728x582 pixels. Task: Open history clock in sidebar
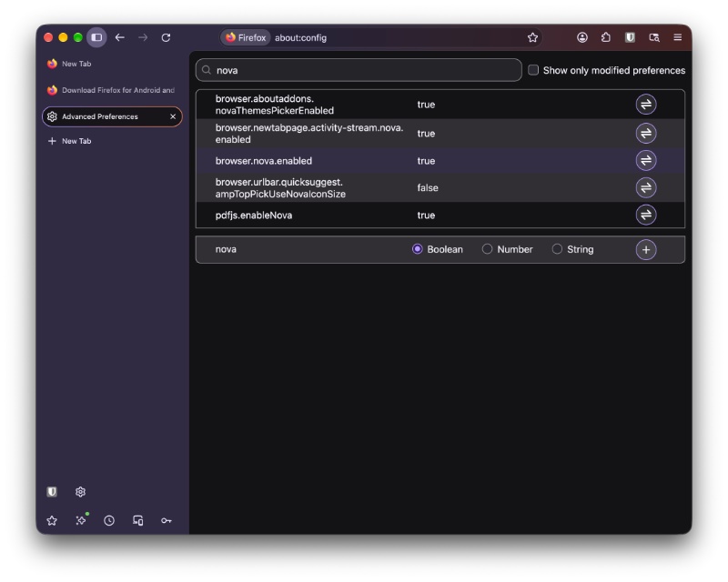[109, 521]
